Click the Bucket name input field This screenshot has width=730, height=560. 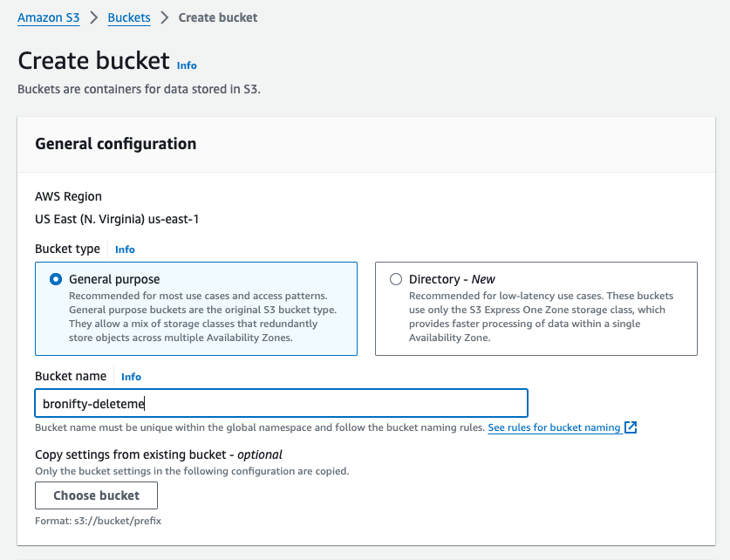tap(281, 403)
